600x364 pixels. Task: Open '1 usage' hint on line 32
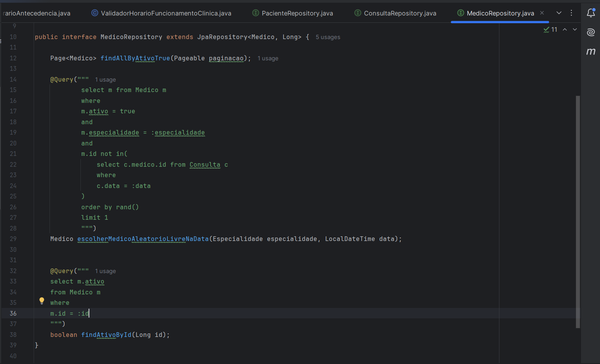pos(106,271)
